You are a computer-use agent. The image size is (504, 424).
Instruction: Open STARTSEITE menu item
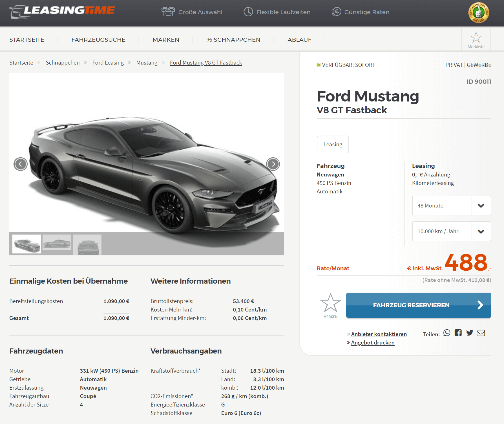[x=27, y=40]
